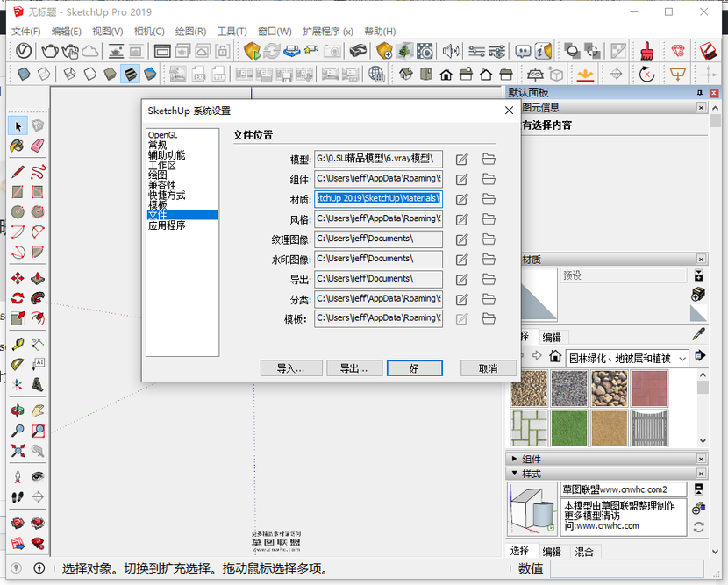
Task: Pick the river pebbles material swatch
Action: 609,389
